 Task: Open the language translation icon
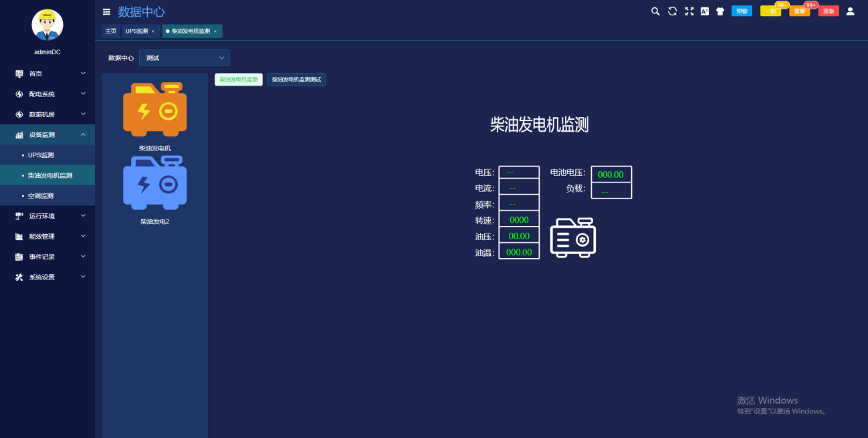coord(704,11)
